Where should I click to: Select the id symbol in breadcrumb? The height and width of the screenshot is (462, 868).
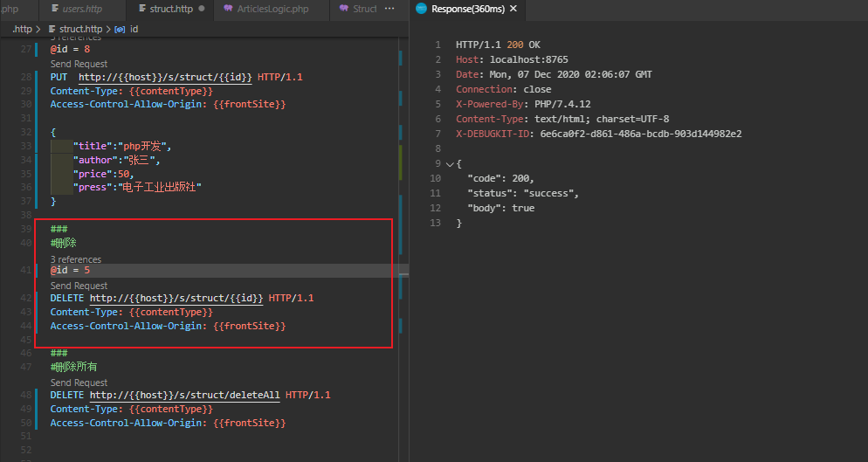coord(134,29)
